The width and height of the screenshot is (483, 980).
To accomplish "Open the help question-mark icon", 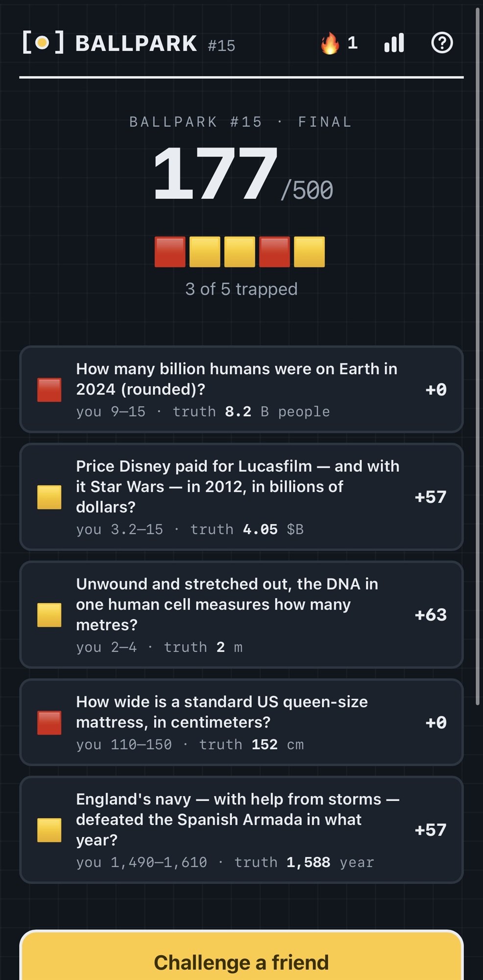I will coord(442,43).
